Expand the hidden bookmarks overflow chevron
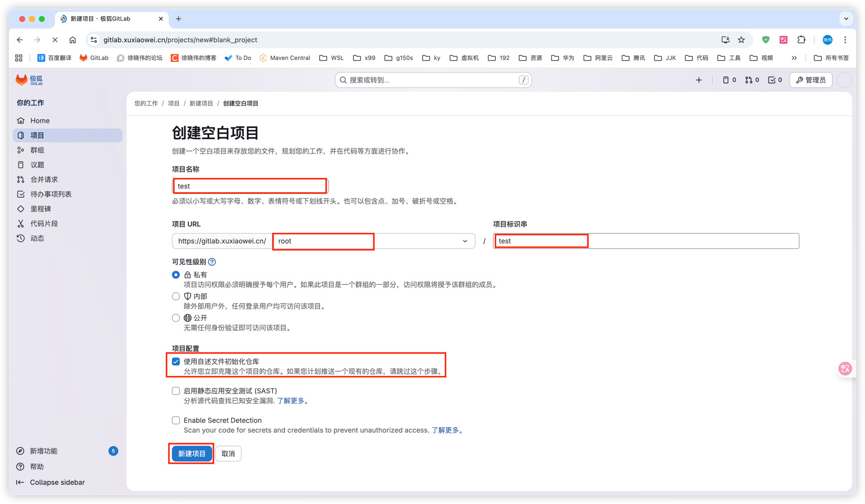865x504 pixels. tap(794, 58)
